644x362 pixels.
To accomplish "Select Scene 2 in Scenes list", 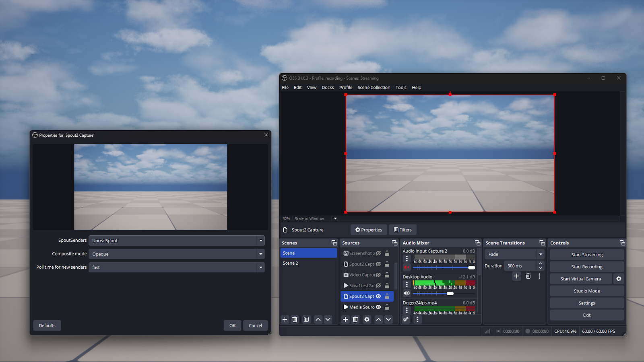I will (290, 263).
